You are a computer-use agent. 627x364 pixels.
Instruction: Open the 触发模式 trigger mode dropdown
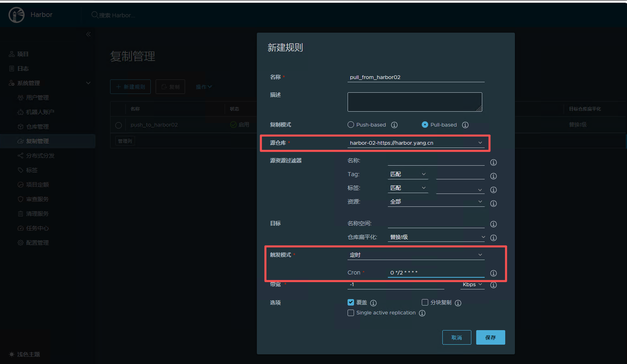click(416, 255)
